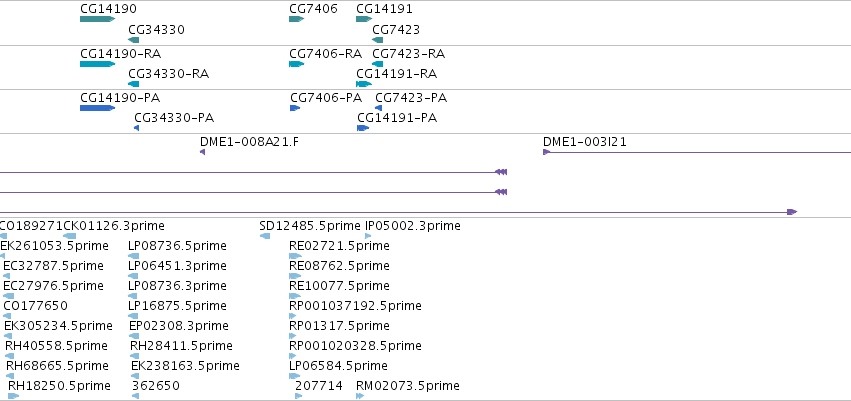
Task: Select the RM02073.5prime EST arrow
Action: (360, 396)
